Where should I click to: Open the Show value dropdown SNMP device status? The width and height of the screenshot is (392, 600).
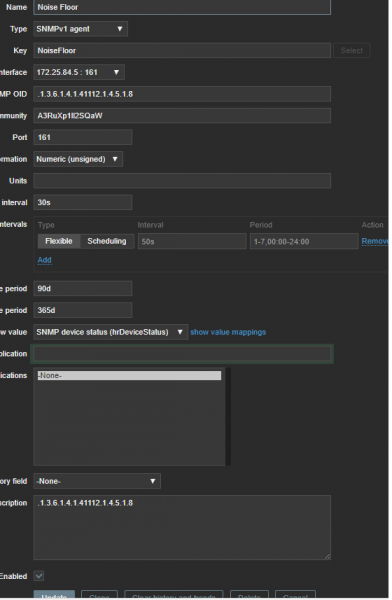pyautogui.click(x=111, y=332)
